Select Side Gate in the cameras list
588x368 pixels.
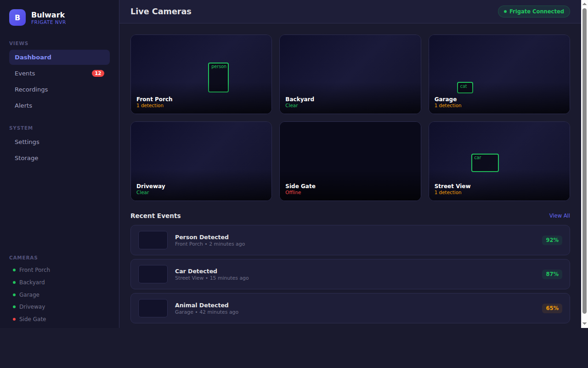tap(33, 319)
